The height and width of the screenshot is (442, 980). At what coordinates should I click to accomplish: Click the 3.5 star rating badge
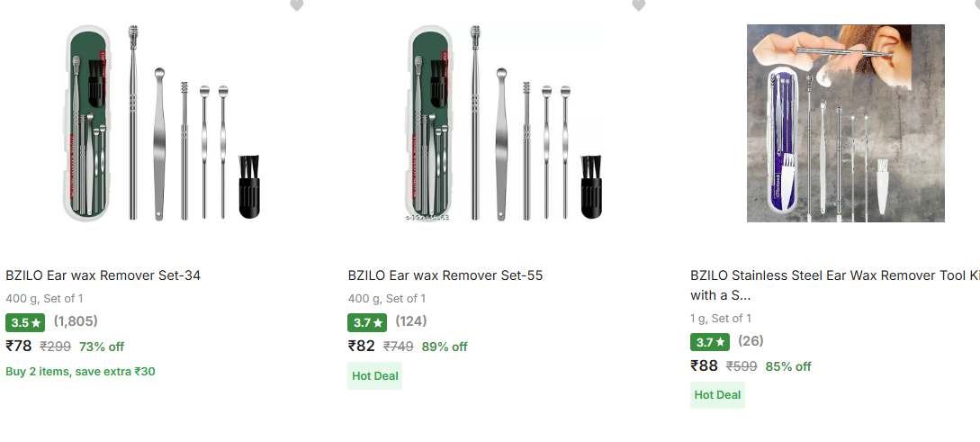click(x=25, y=322)
